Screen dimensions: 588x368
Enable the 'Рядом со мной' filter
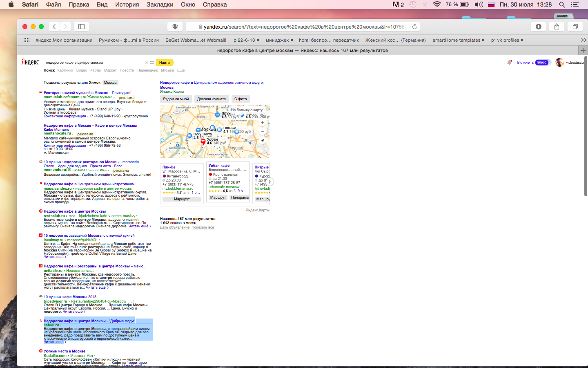coord(176,99)
